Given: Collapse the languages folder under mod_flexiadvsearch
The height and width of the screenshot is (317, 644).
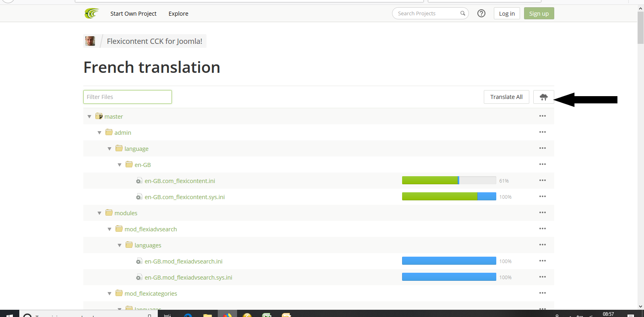Looking at the screenshot, I should [x=120, y=245].
